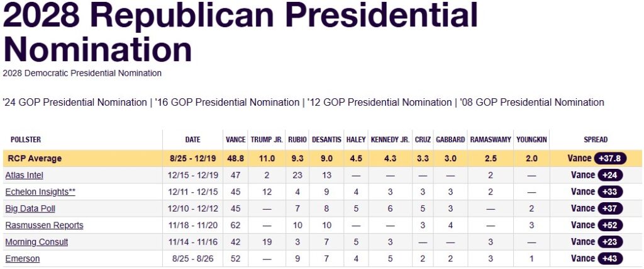Screen dimensions: 644x269
Task: Open the 2028 Democratic Presidential Nomination link
Action: [x=82, y=73]
